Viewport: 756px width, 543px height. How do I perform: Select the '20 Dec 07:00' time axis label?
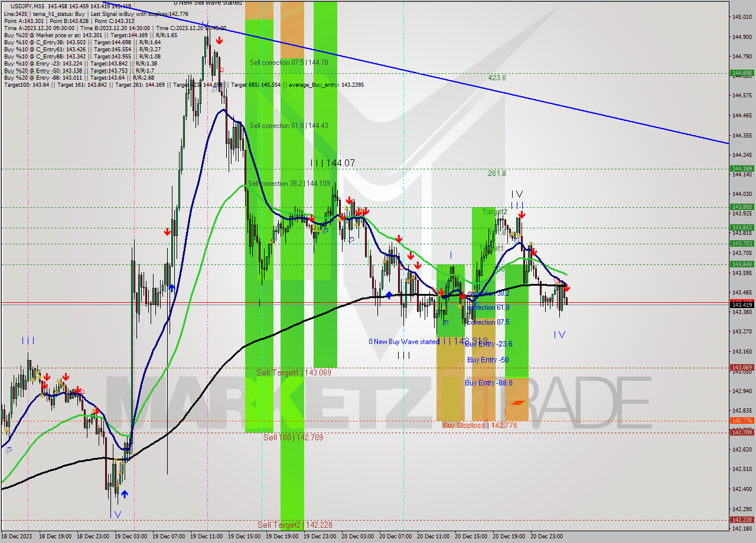pyautogui.click(x=396, y=537)
